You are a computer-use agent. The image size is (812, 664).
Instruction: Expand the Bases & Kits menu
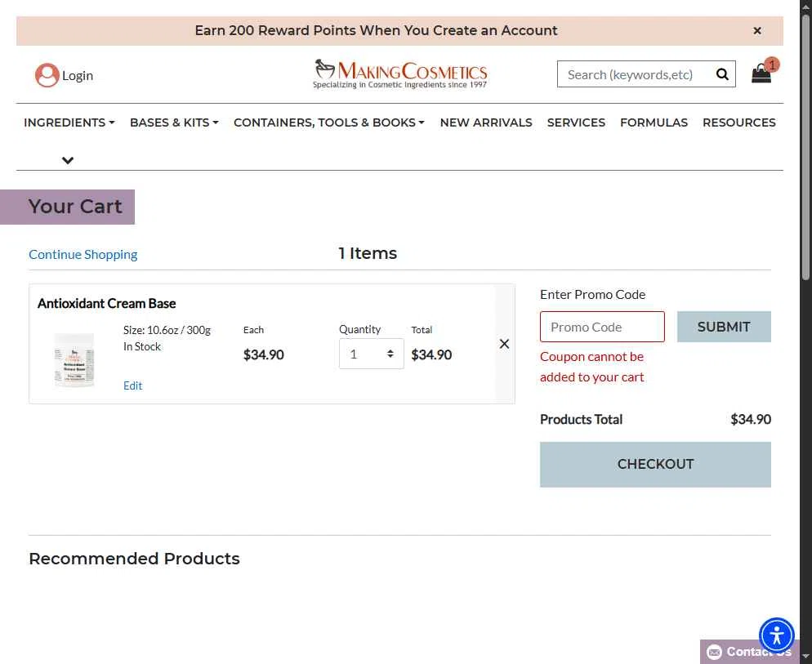click(174, 123)
